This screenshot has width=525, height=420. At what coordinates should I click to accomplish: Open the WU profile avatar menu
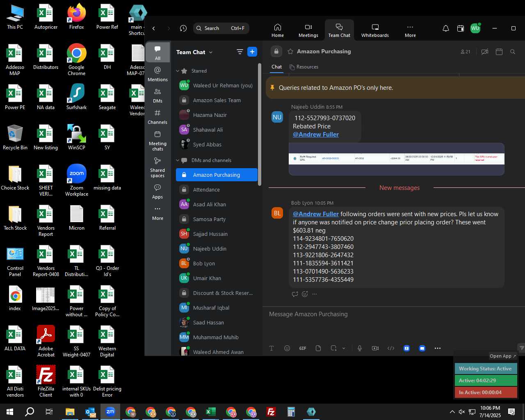click(x=475, y=28)
